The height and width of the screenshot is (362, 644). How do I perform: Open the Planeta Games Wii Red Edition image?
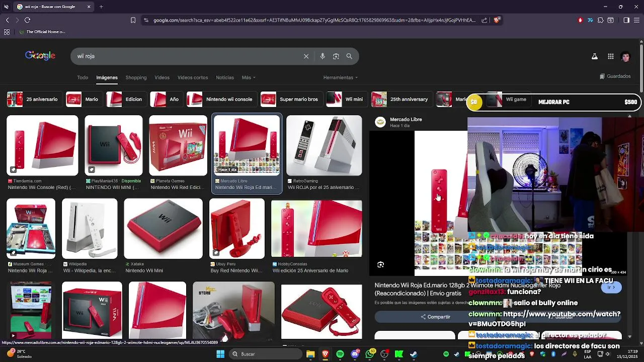pos(178,146)
